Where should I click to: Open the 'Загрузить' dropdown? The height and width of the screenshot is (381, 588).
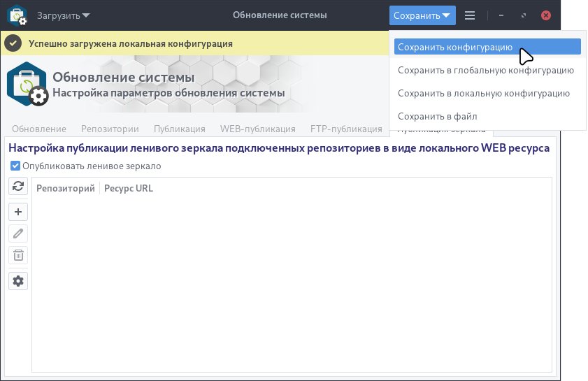[x=63, y=16]
